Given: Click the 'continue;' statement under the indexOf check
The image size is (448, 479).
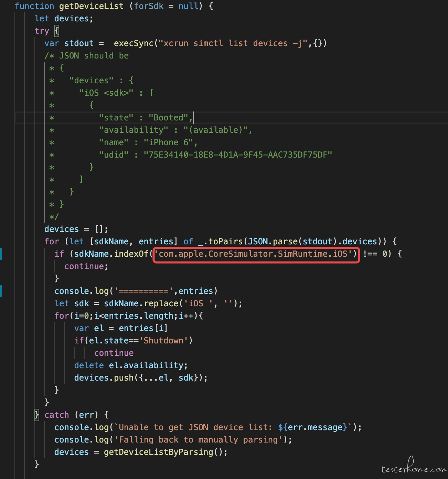Looking at the screenshot, I should (86, 266).
